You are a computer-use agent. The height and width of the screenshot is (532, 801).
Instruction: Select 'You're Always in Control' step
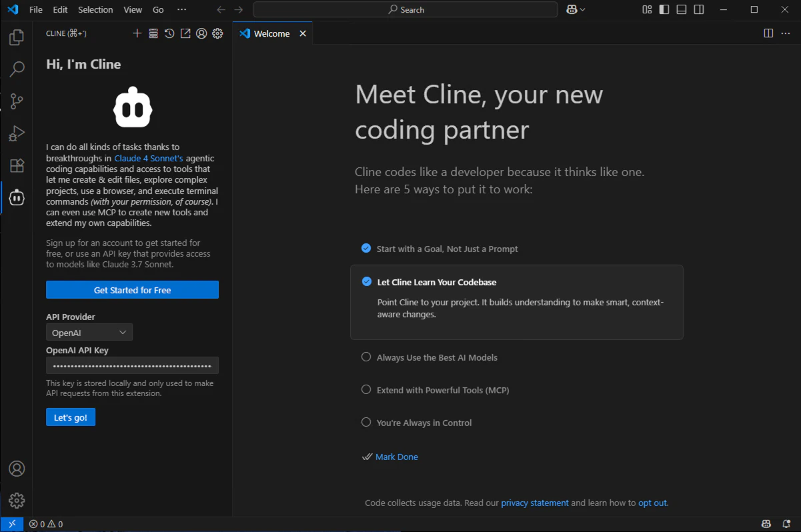click(x=417, y=423)
